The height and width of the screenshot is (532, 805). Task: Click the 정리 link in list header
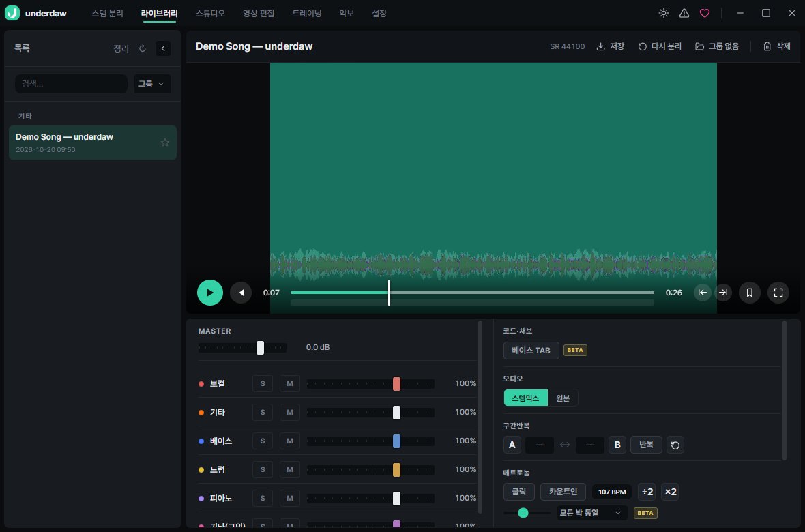pos(121,48)
